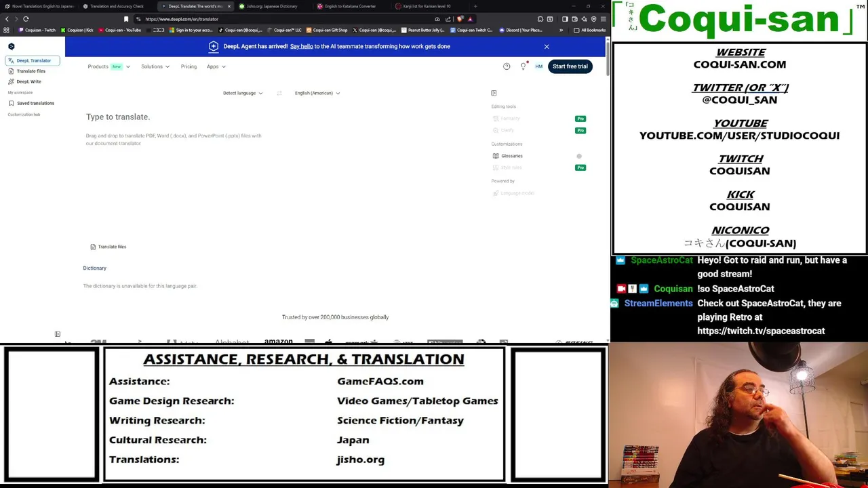Swap source and target languages
The image size is (868, 488).
[279, 93]
